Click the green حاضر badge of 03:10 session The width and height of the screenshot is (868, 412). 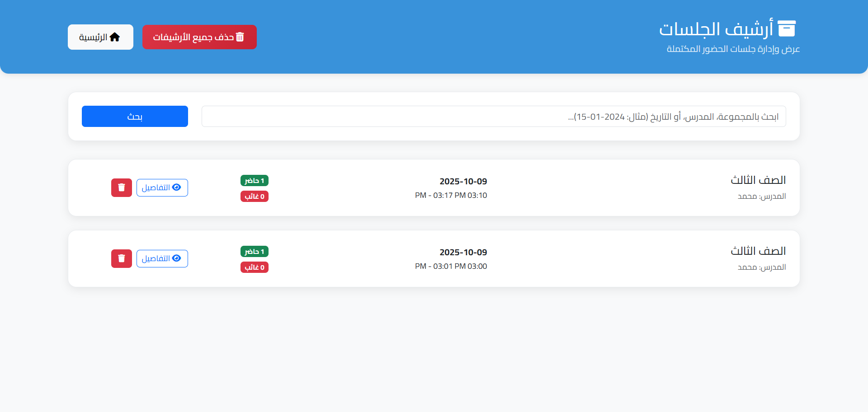tap(255, 181)
